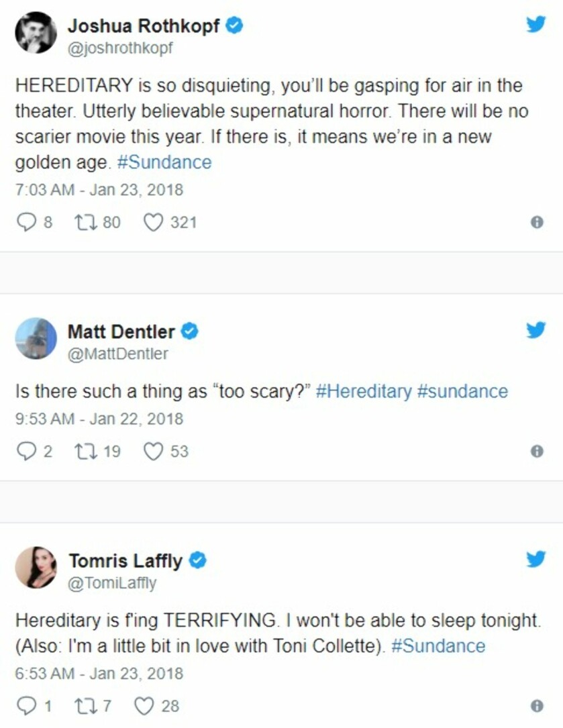Retweet Joshua Rothkopf's Hereditary tweet
The height and width of the screenshot is (728, 563).
click(x=86, y=222)
